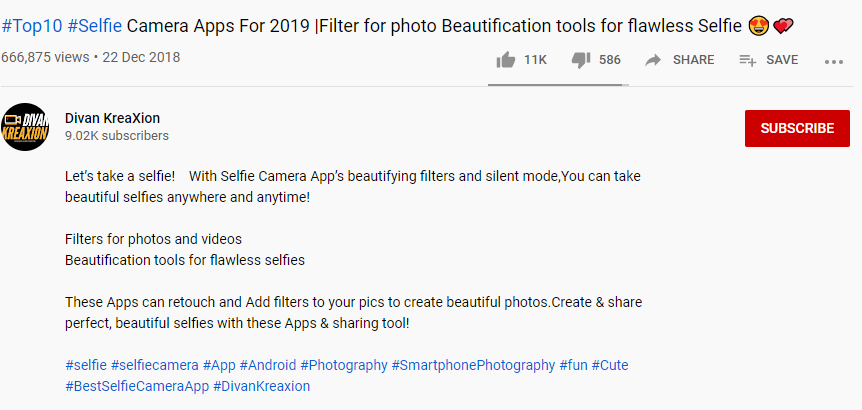Visit the #App hashtag link

[x=218, y=365]
